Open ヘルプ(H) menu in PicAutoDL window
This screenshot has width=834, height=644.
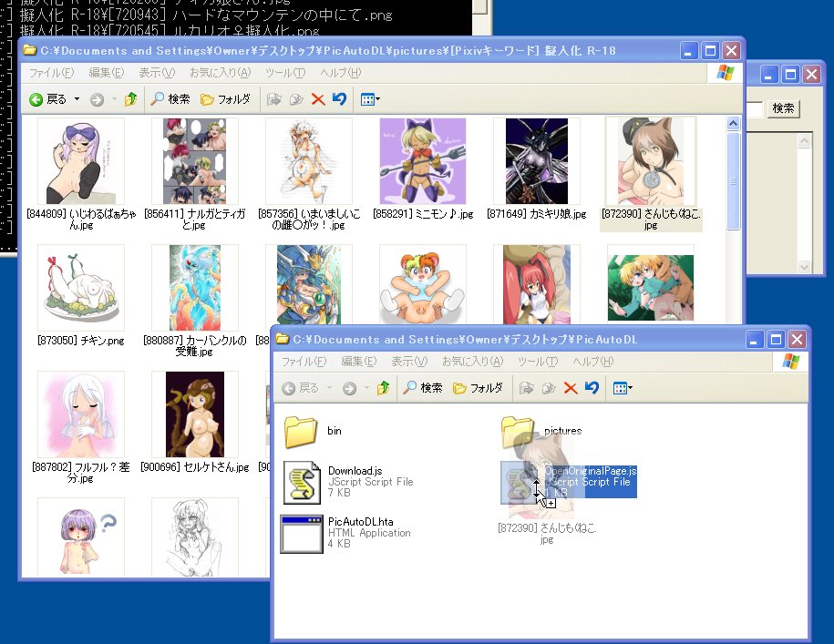pos(593,362)
